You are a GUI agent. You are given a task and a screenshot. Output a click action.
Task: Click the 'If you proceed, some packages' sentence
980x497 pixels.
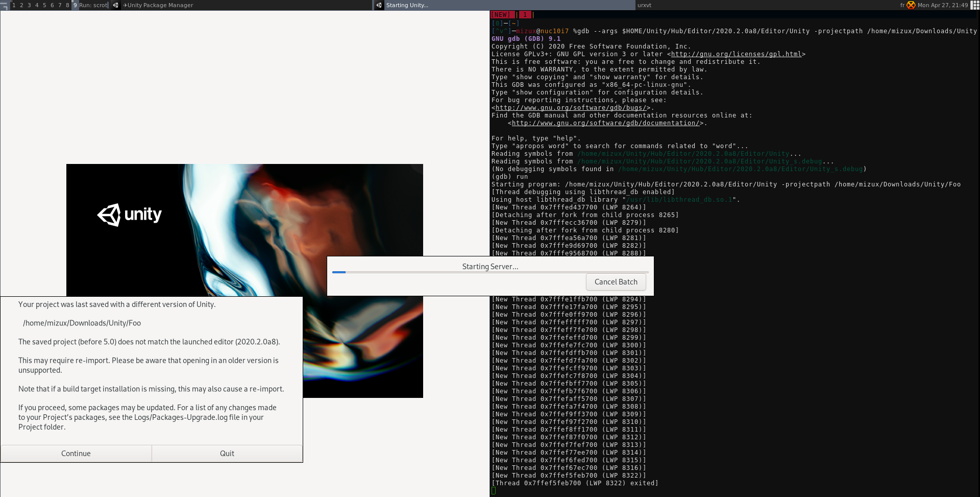148,417
